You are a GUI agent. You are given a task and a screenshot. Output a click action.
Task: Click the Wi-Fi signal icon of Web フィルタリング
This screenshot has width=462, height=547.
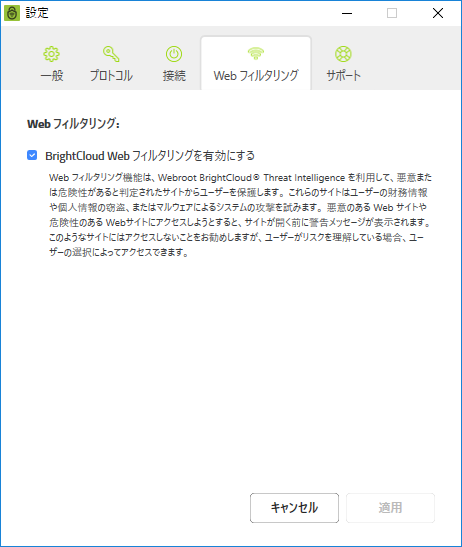point(256,53)
